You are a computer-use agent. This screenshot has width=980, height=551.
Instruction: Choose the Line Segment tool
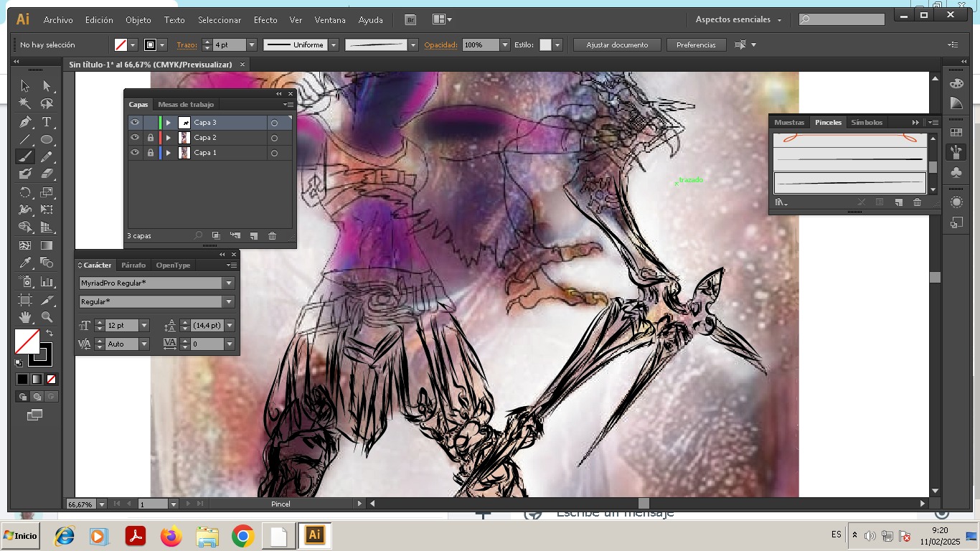pos(25,139)
